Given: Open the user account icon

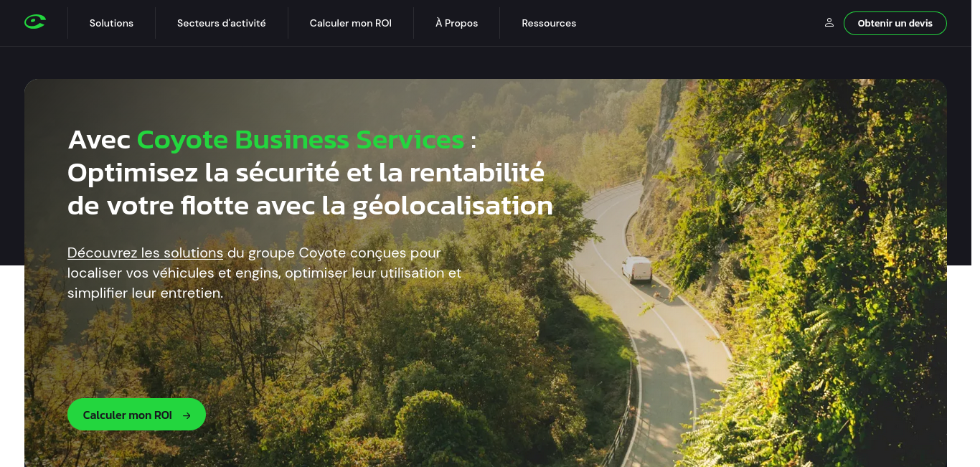Looking at the screenshot, I should pos(829,23).
